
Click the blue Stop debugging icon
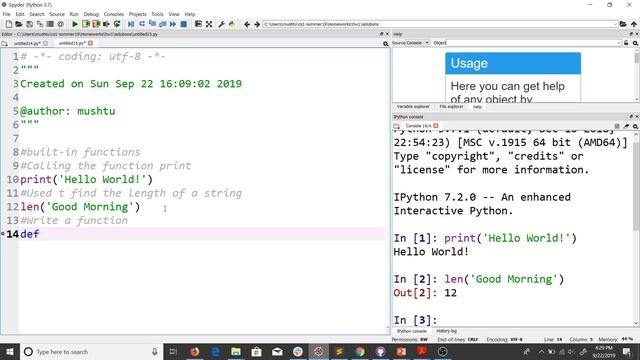pos(184,24)
